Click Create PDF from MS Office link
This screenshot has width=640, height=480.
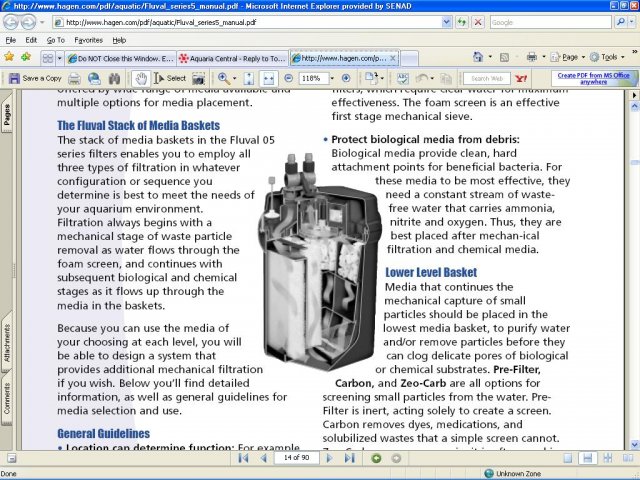[593, 78]
